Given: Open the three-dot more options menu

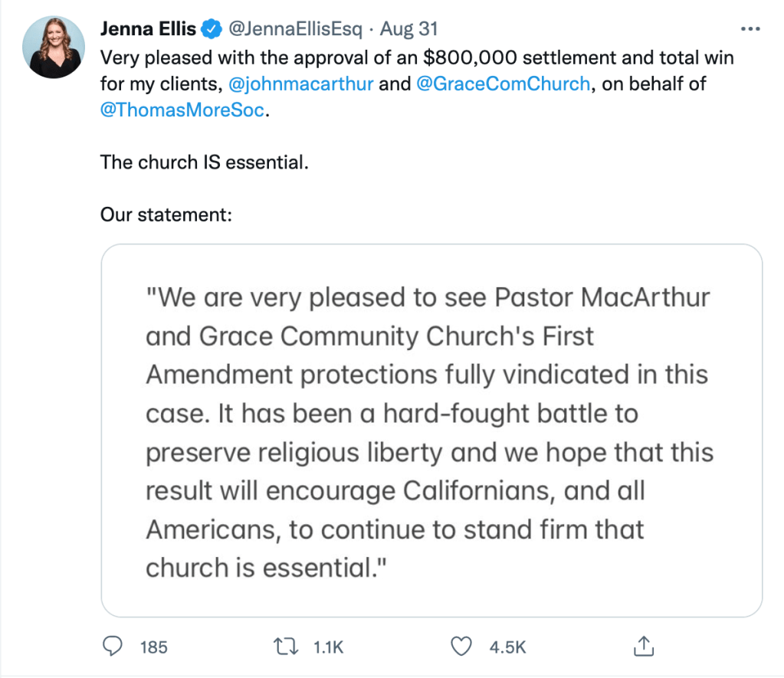Looking at the screenshot, I should [x=750, y=30].
